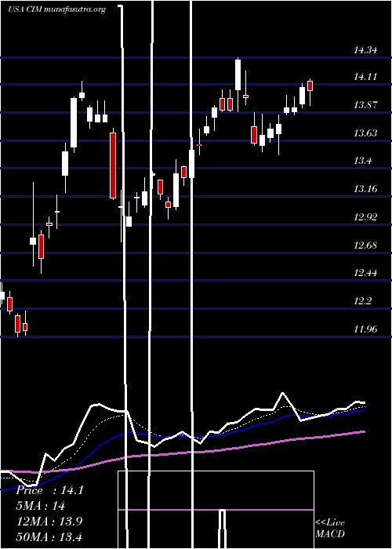Click the 11.96 price axis label
The height and width of the screenshot is (549, 392).
(x=365, y=329)
